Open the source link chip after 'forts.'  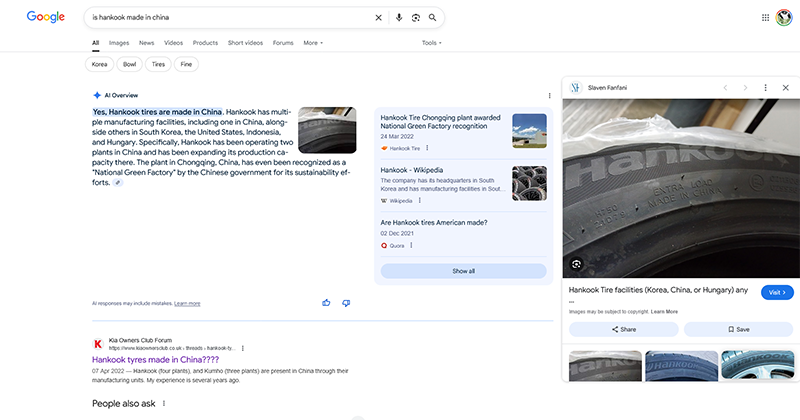pyautogui.click(x=118, y=183)
